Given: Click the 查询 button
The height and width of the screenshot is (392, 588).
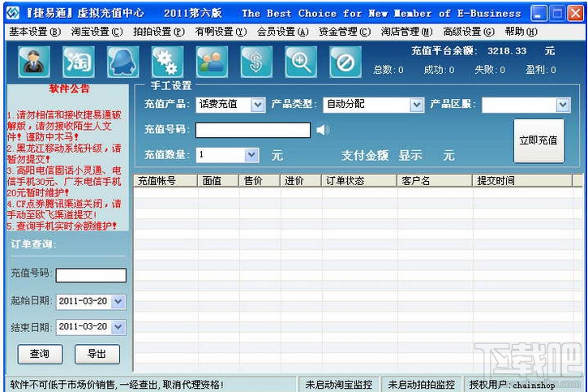Looking at the screenshot, I should (x=40, y=354).
